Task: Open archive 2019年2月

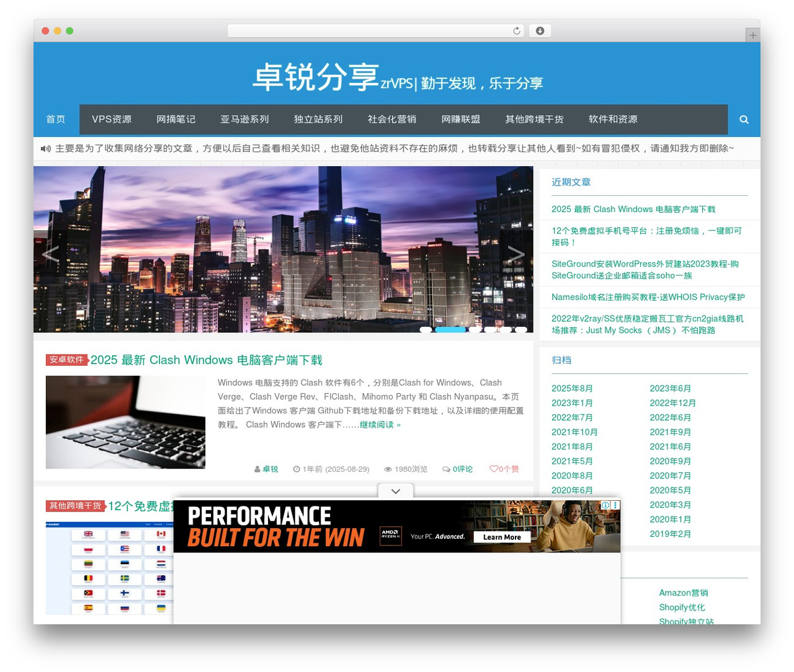Action: click(671, 534)
